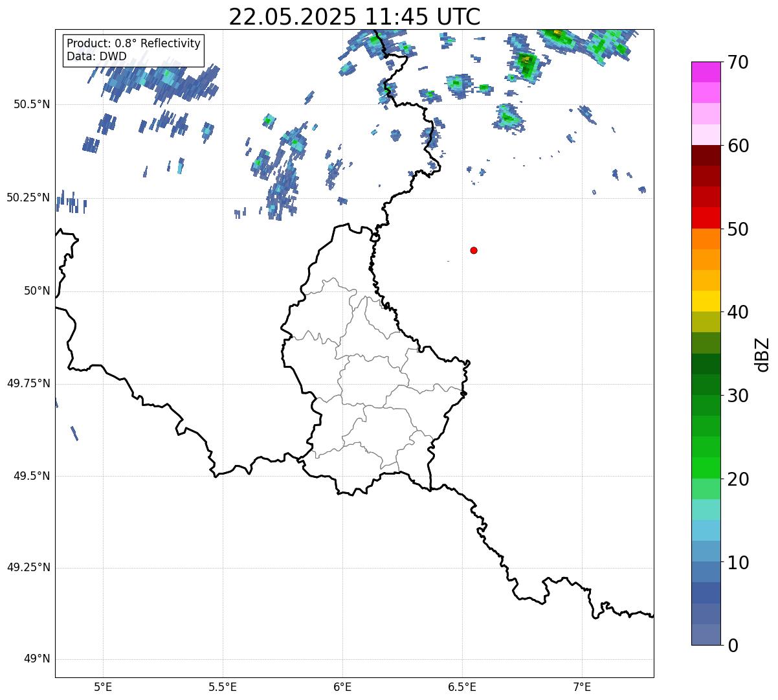
Task: Click the red station marker dot
Action: pyautogui.click(x=474, y=250)
